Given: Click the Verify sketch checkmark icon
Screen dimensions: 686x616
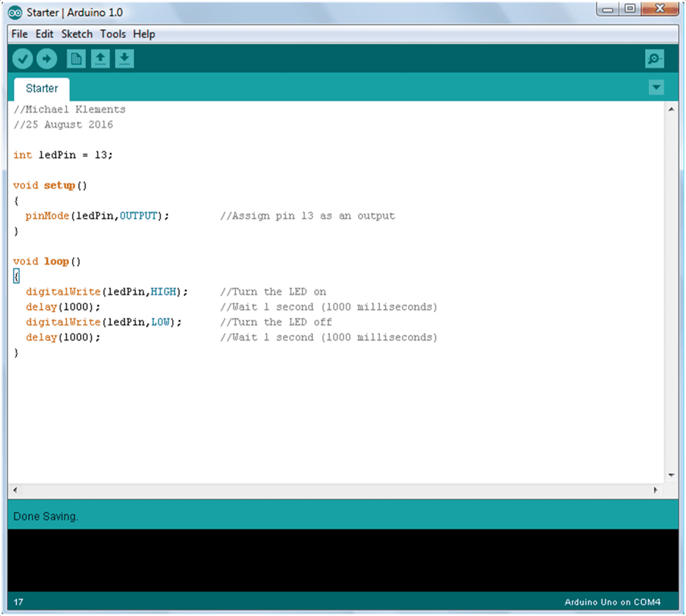Looking at the screenshot, I should [x=22, y=59].
